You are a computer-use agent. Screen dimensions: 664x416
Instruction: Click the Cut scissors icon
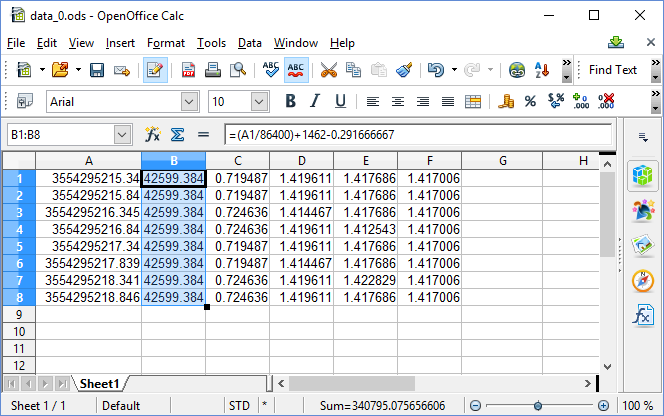[328, 70]
